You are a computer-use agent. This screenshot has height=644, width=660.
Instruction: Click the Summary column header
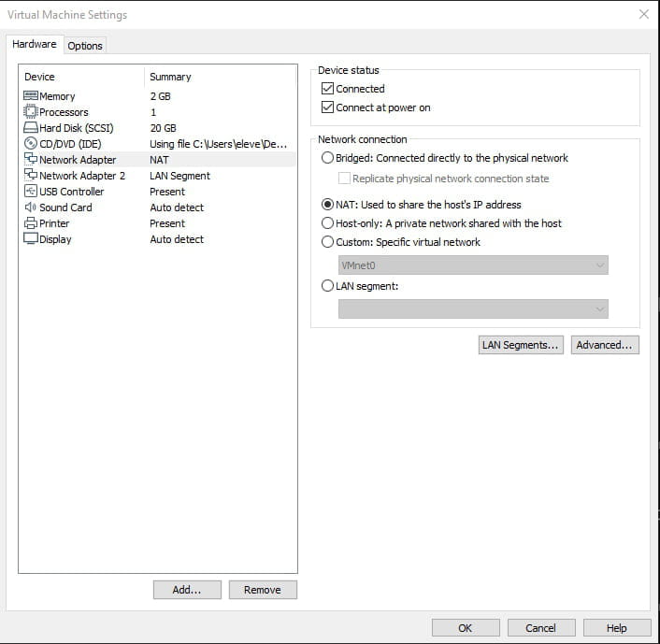tap(170, 77)
